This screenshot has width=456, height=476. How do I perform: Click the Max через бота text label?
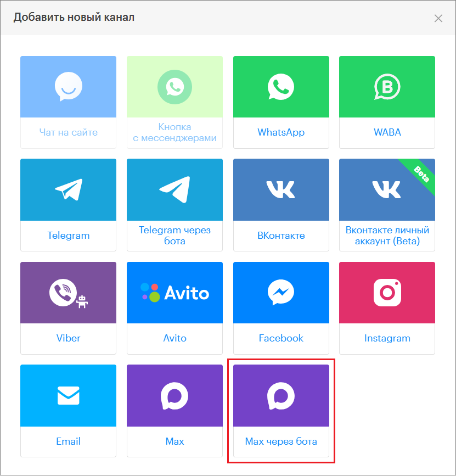click(281, 441)
